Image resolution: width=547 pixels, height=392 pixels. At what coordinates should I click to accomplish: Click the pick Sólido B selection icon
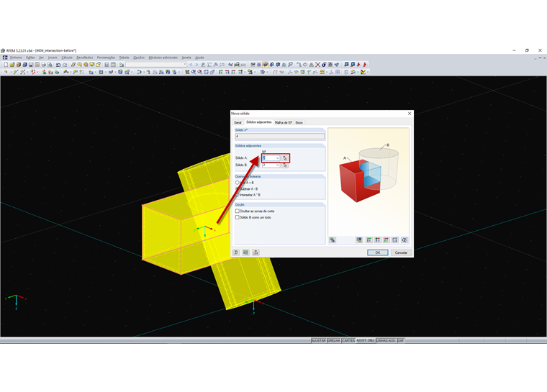[x=285, y=165]
